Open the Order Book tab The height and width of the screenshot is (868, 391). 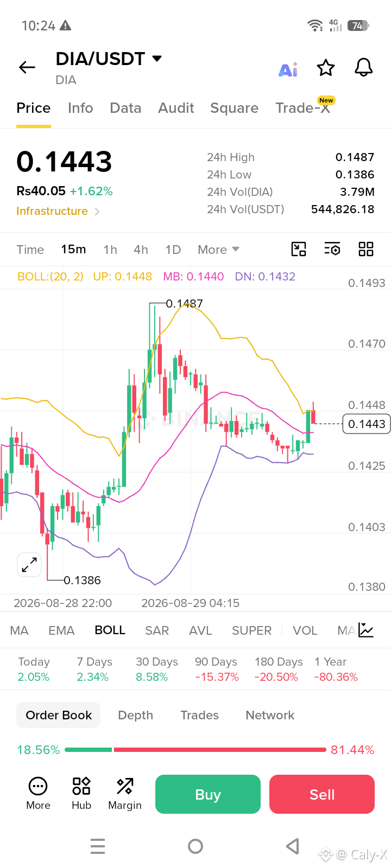[59, 715]
